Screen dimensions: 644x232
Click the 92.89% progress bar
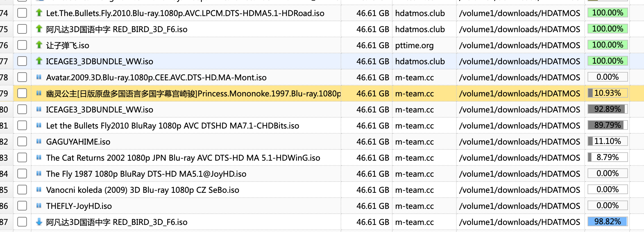click(x=607, y=109)
